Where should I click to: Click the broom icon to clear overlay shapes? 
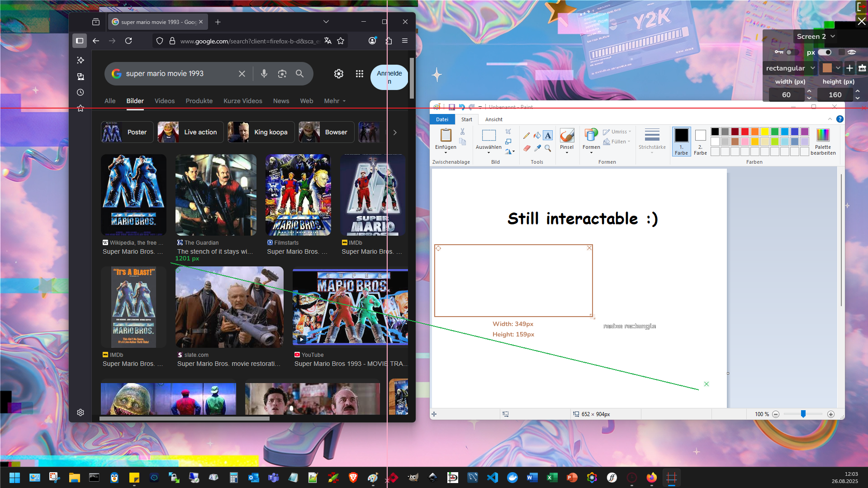click(x=862, y=68)
